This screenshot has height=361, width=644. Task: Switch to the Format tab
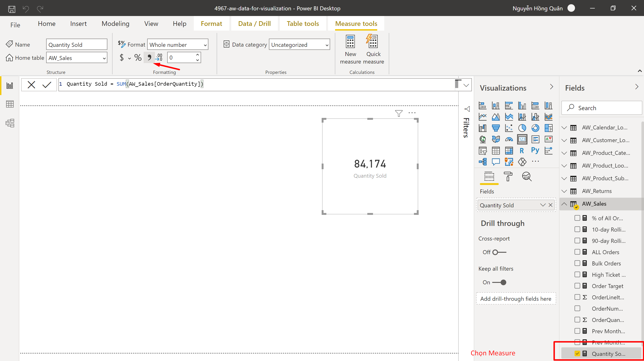tap(211, 24)
